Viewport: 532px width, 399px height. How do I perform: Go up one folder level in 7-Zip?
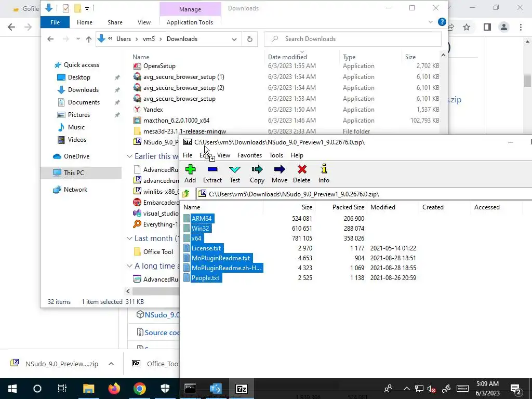(186, 194)
